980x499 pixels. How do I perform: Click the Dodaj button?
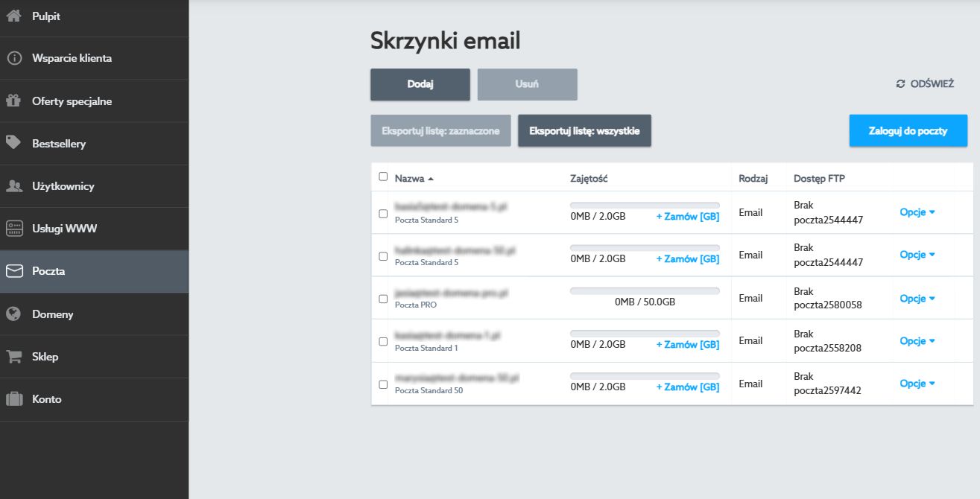click(420, 84)
